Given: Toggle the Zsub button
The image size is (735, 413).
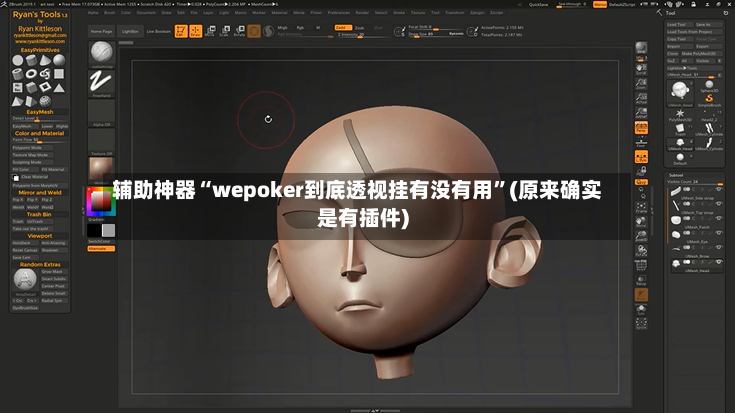Looking at the screenshot, I should tap(360, 28).
